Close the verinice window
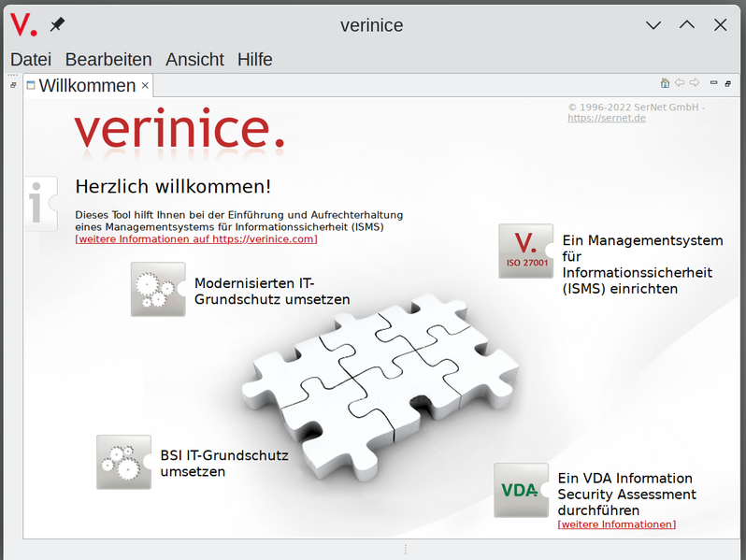746x560 pixels. coord(721,24)
